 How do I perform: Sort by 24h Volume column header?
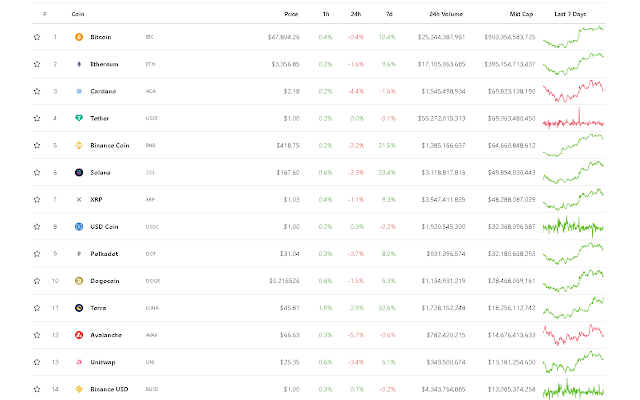coord(446,14)
